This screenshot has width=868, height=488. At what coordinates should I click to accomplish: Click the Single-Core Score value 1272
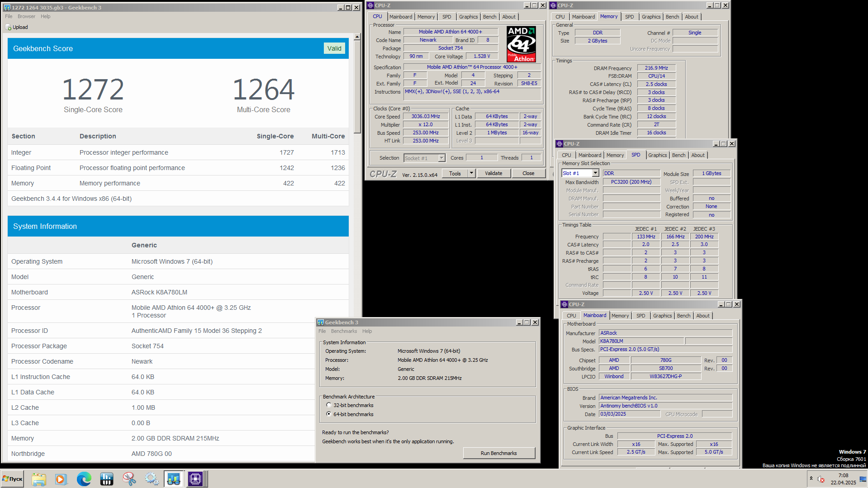coord(93,89)
